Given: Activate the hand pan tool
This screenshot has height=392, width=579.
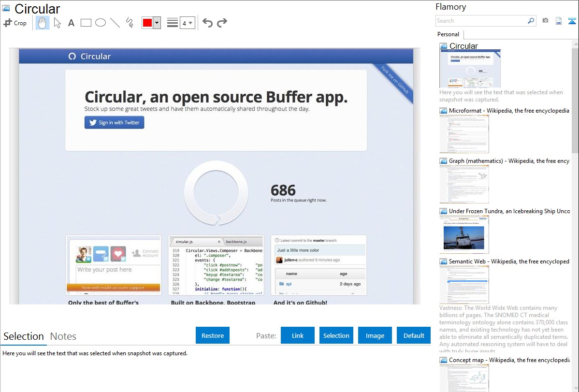Looking at the screenshot, I should (x=42, y=23).
